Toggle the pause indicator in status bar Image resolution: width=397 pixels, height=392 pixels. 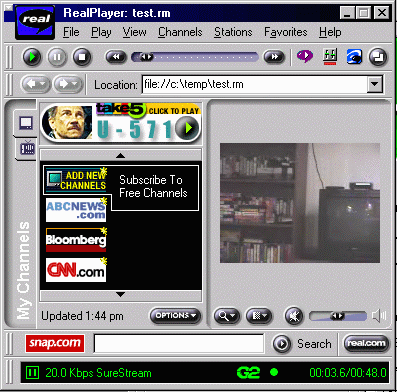[x=32, y=372]
